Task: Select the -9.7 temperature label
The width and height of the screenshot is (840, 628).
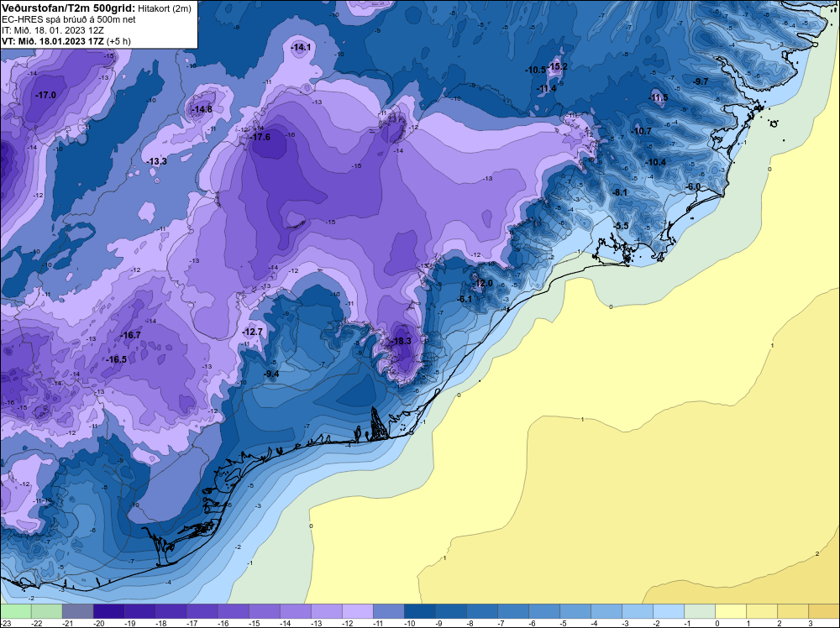Action: coord(700,81)
